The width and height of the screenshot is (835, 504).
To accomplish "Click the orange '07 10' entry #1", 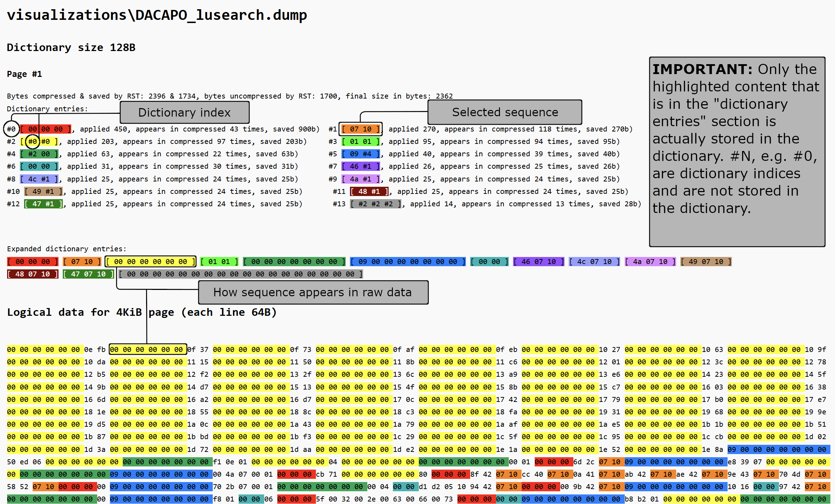I will point(361,129).
